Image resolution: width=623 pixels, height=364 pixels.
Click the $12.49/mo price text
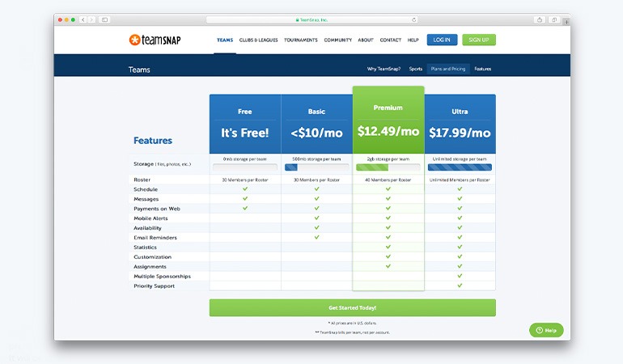coord(388,131)
